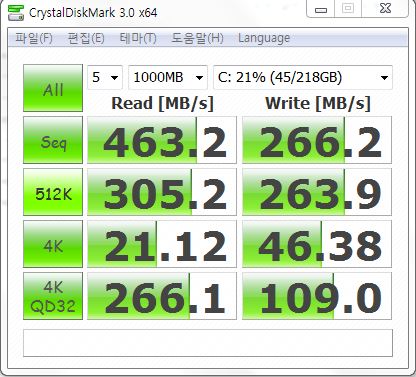The height and width of the screenshot is (377, 416).
Task: Start the 512K benchmark test
Action: point(53,192)
